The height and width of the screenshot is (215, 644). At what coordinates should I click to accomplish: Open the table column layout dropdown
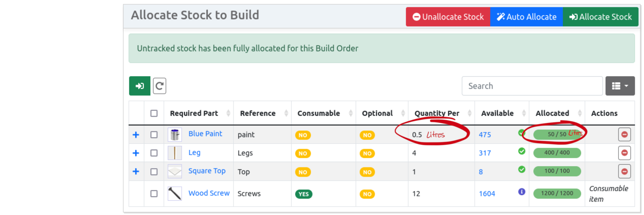pyautogui.click(x=620, y=86)
